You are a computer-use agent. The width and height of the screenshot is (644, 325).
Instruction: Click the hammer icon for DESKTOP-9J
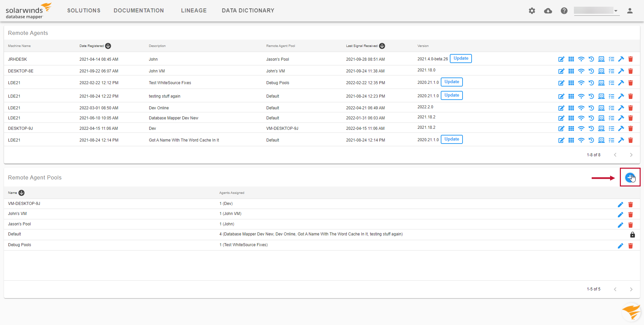tap(621, 128)
